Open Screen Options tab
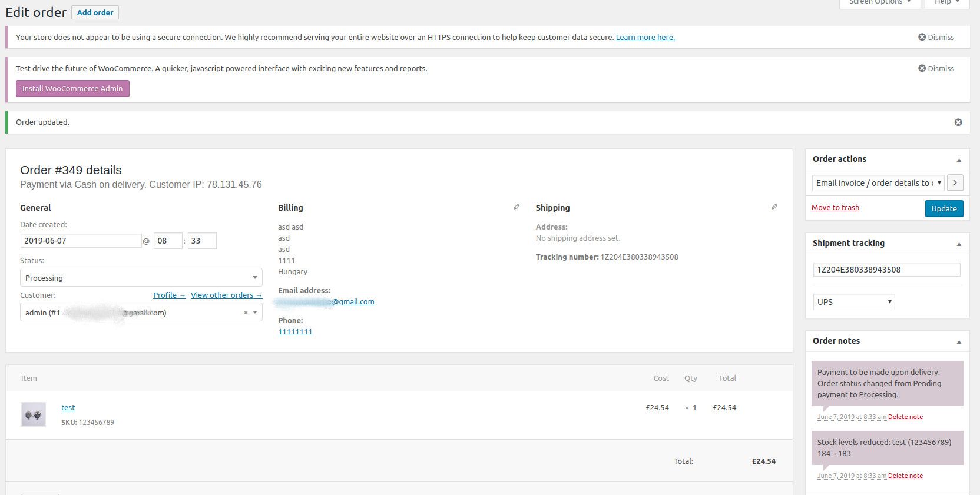The height and width of the screenshot is (495, 980). tap(880, 2)
